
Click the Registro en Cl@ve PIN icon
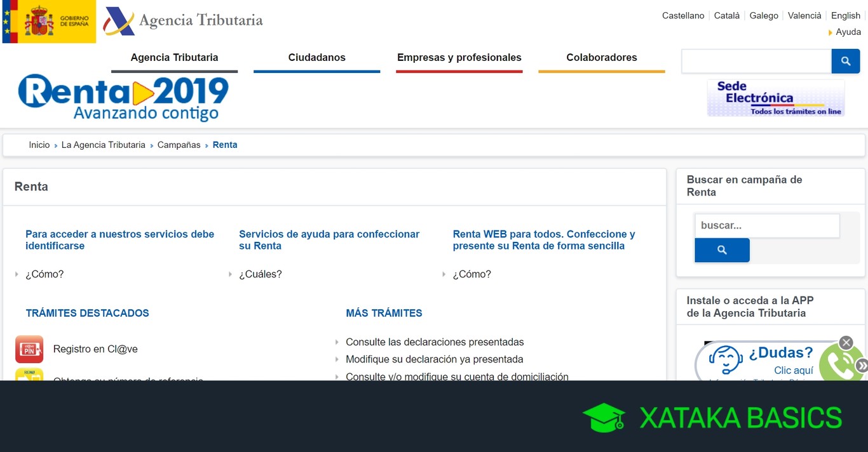point(29,349)
